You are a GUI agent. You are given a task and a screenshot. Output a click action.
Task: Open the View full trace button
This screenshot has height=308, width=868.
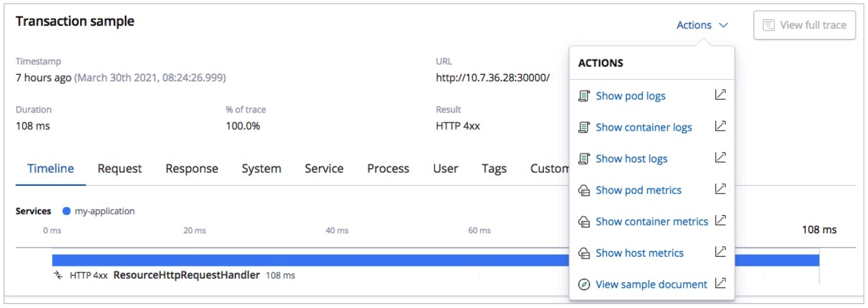click(x=804, y=25)
